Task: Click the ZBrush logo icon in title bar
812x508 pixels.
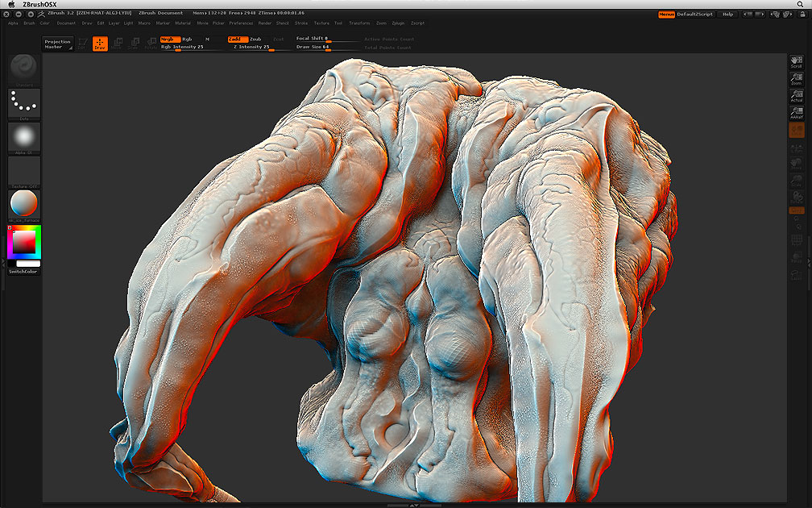Action: (41, 14)
